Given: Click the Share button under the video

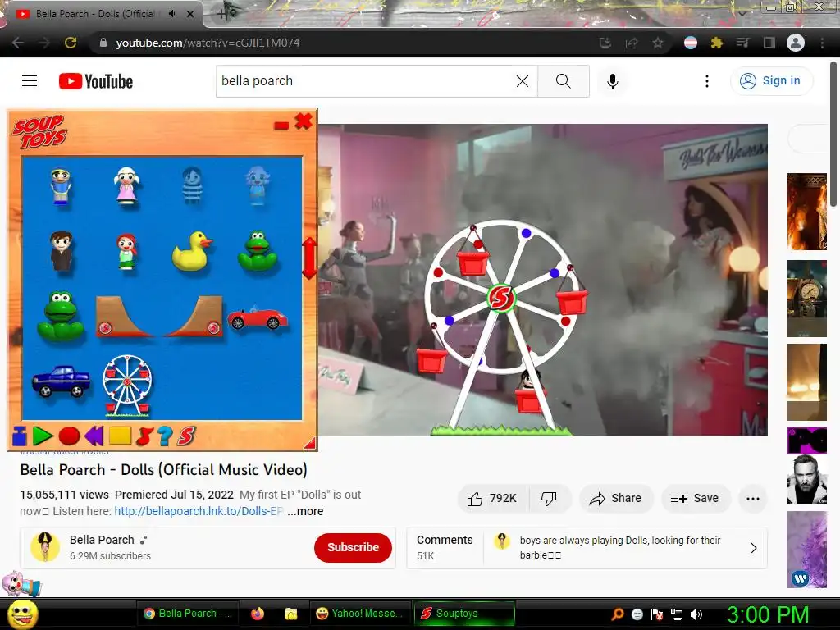Looking at the screenshot, I should point(616,498).
